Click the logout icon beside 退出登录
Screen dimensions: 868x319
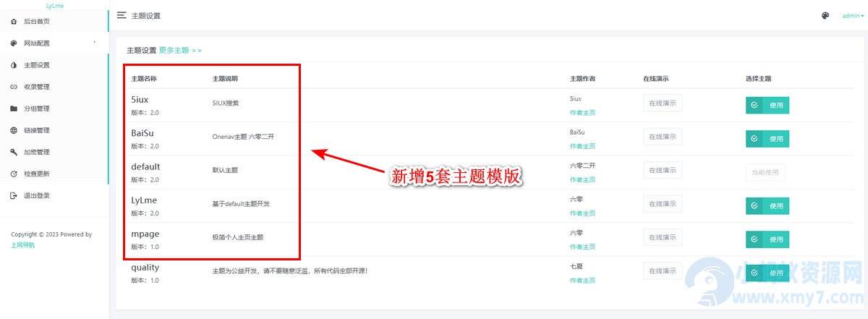click(x=14, y=195)
